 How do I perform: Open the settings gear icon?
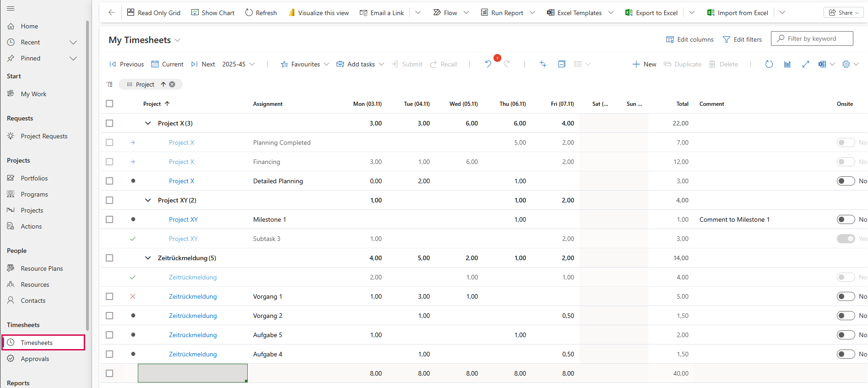click(x=846, y=64)
